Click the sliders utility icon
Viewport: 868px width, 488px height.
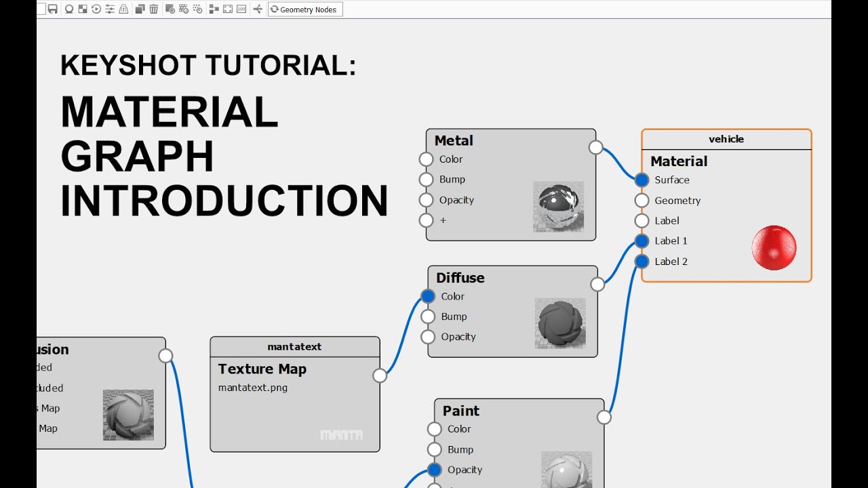110,9
